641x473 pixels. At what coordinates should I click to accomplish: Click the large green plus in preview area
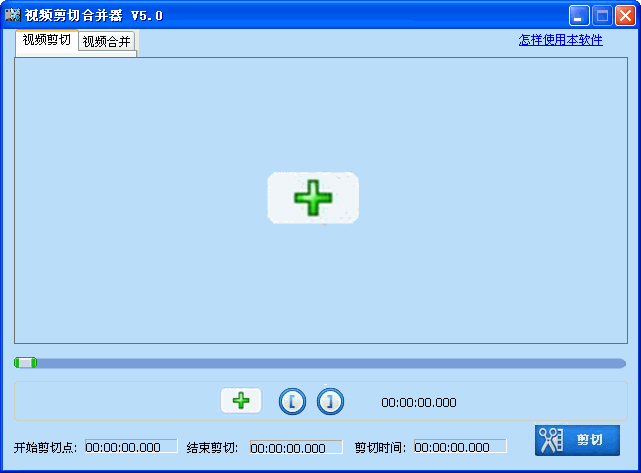click(x=313, y=198)
